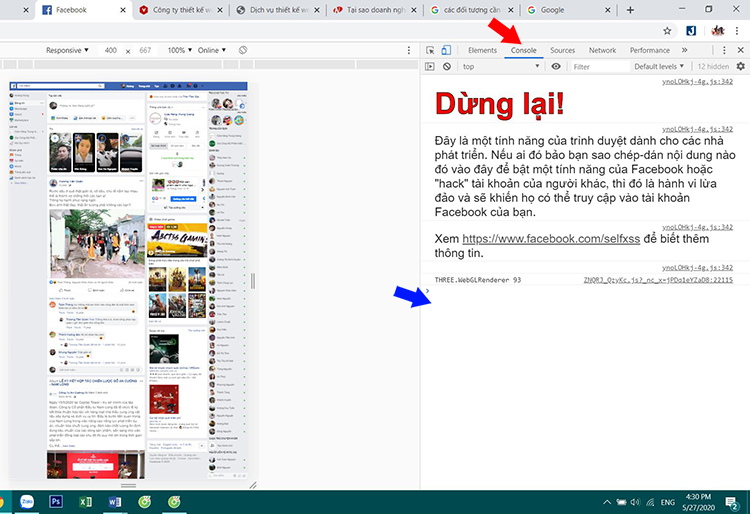The width and height of the screenshot is (750, 514).
Task: Open the Responsive device dropdown
Action: click(x=67, y=50)
